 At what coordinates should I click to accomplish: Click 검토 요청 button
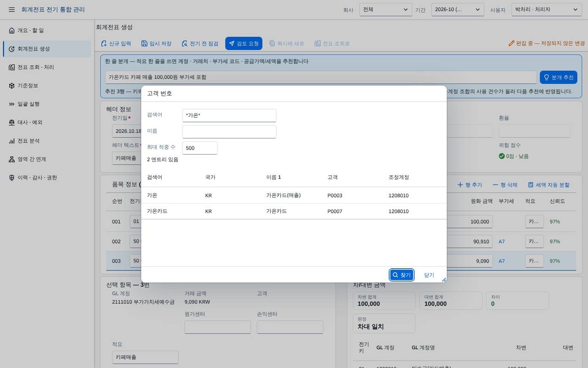[243, 44]
